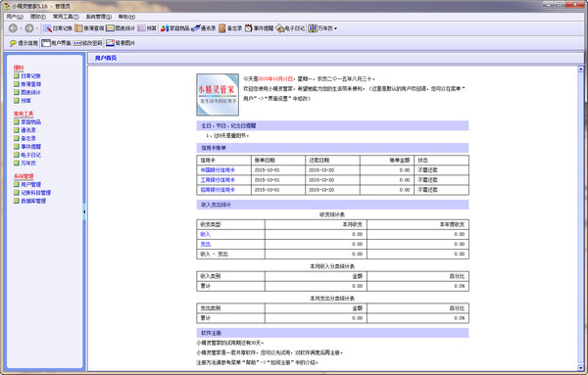Collapse the sidebar using the splitter arrow
The width and height of the screenshot is (588, 375).
(x=84, y=211)
